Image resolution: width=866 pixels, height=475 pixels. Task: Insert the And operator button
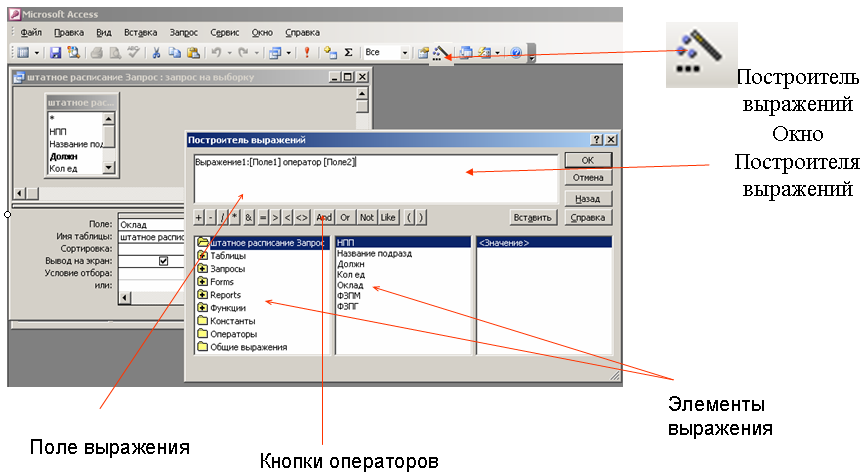[x=324, y=218]
